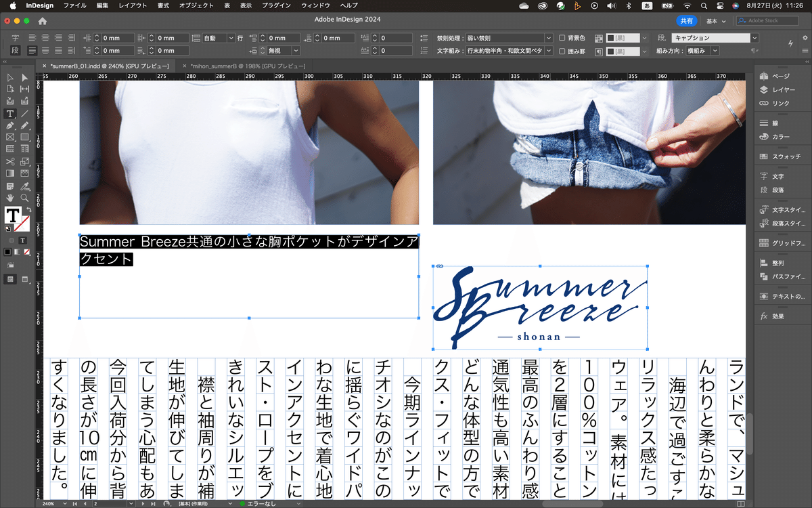Select the Pencil tool
This screenshot has width=812, height=508.
(25, 125)
